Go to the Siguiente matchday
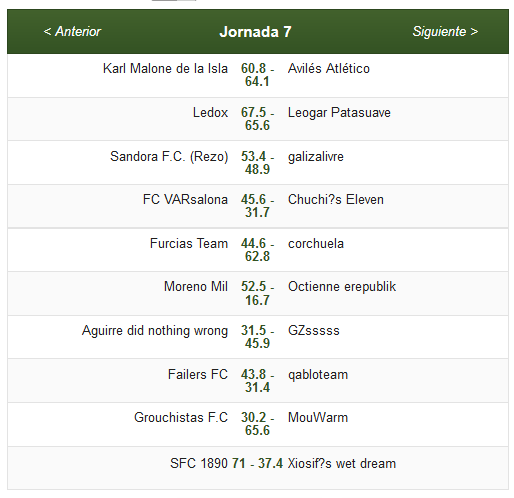The width and height of the screenshot is (514, 498). pos(445,32)
